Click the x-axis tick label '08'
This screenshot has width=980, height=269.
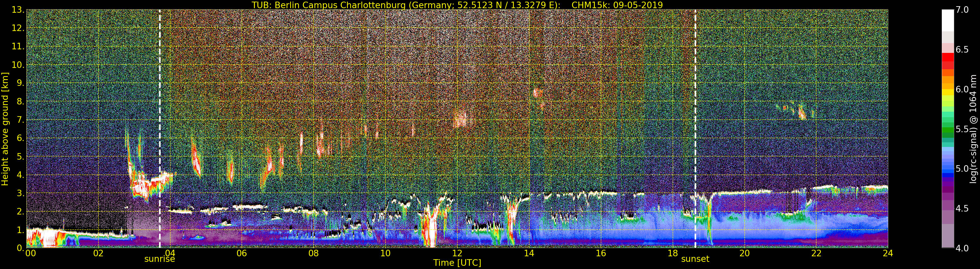(x=313, y=253)
